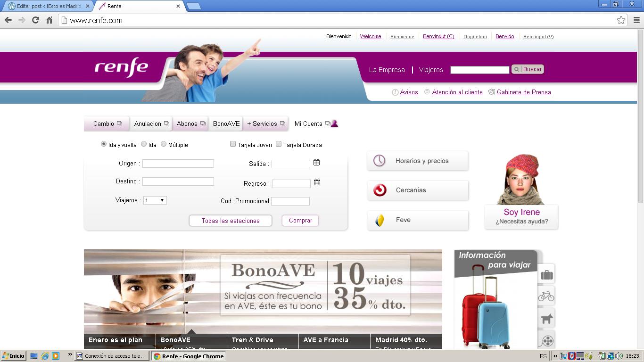The width and height of the screenshot is (644, 362).
Task: Select the Ida one-way radio option
Action: [x=144, y=144]
